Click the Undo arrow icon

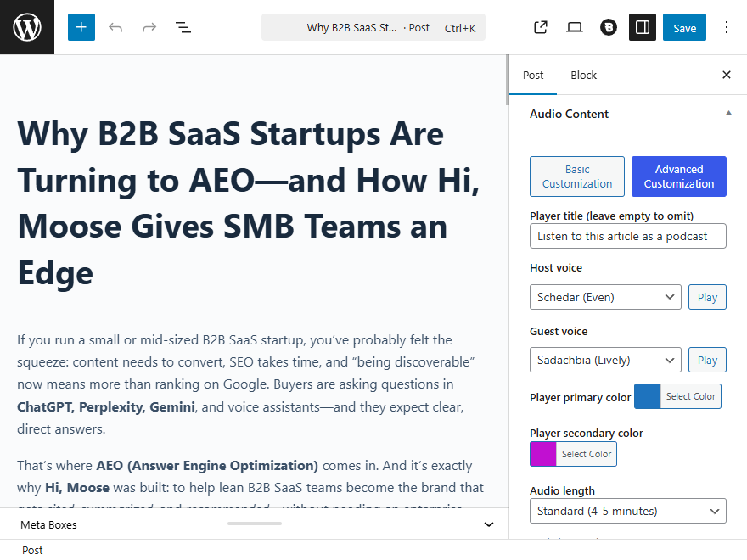tap(115, 27)
